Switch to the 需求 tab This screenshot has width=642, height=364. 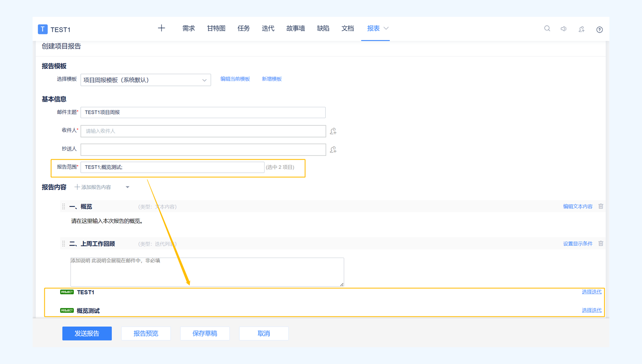coord(188,29)
